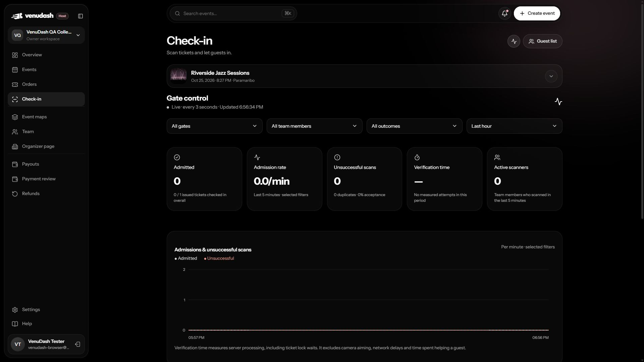Image resolution: width=644 pixels, height=362 pixels.
Task: Open the Organizer page item
Action: [46, 146]
